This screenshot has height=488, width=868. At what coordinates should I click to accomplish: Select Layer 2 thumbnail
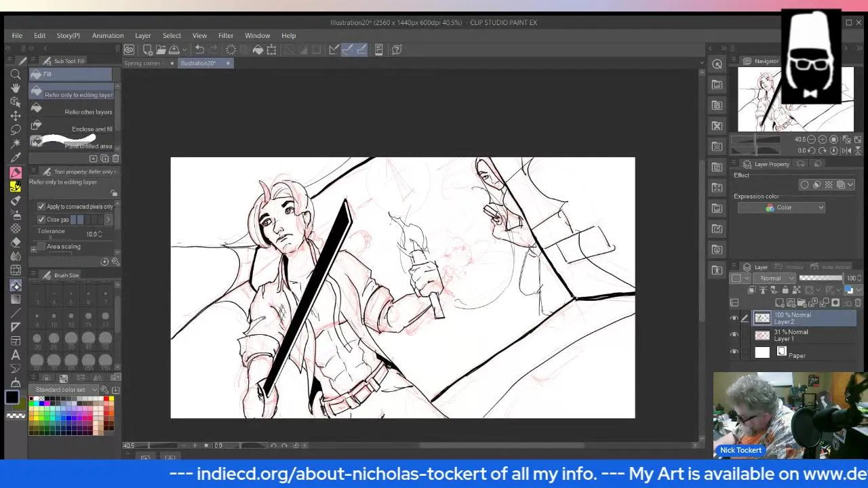point(762,318)
